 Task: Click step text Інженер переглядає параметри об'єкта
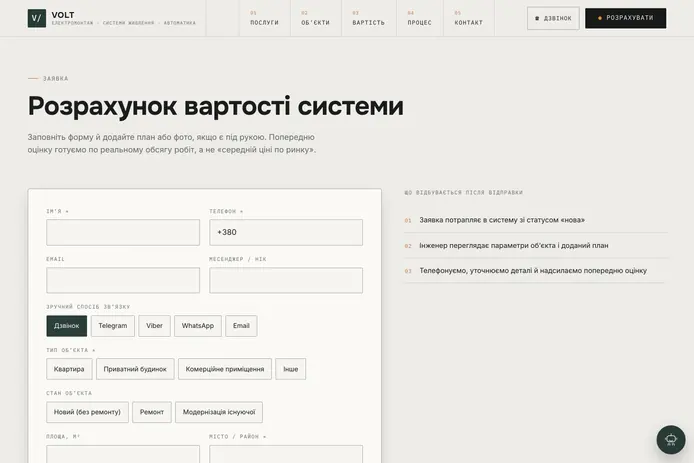(514, 245)
